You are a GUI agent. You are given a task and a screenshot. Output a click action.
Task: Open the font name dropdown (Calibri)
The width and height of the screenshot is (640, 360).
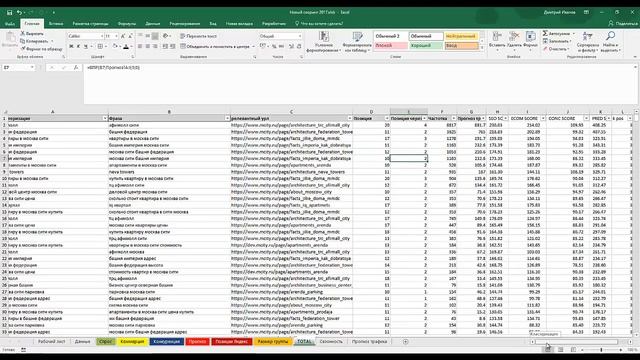click(x=102, y=36)
